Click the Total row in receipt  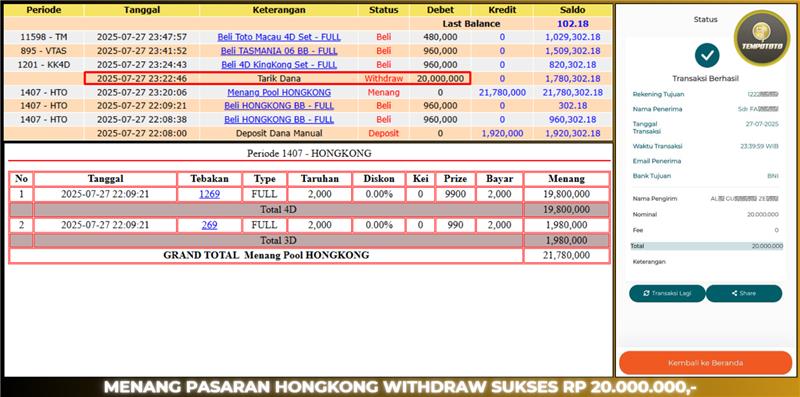(707, 246)
